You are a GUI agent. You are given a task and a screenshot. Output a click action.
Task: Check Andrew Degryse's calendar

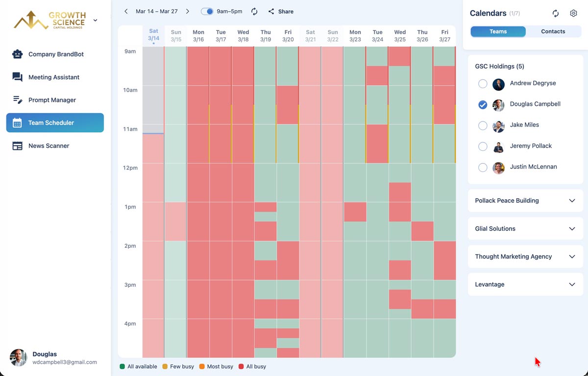[x=483, y=84]
